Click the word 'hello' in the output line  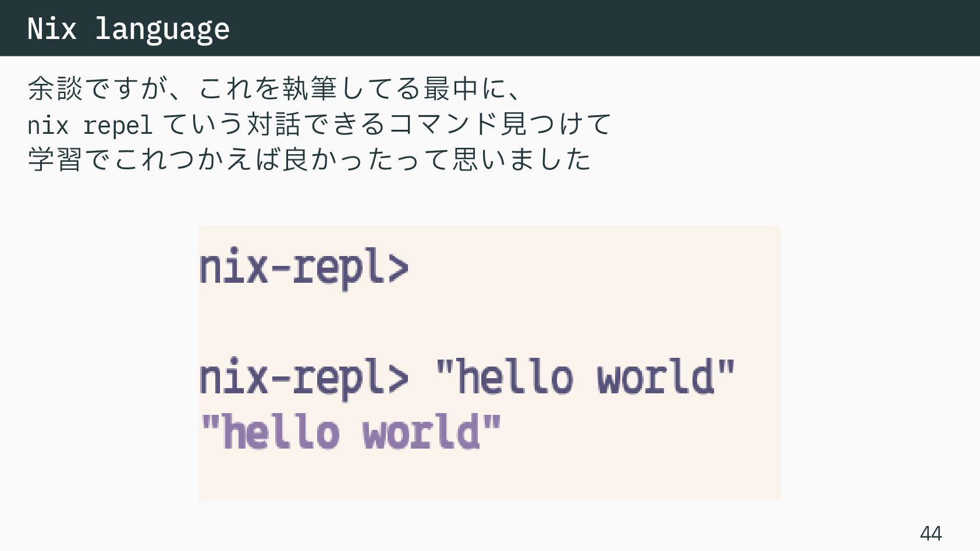pyautogui.click(x=280, y=432)
